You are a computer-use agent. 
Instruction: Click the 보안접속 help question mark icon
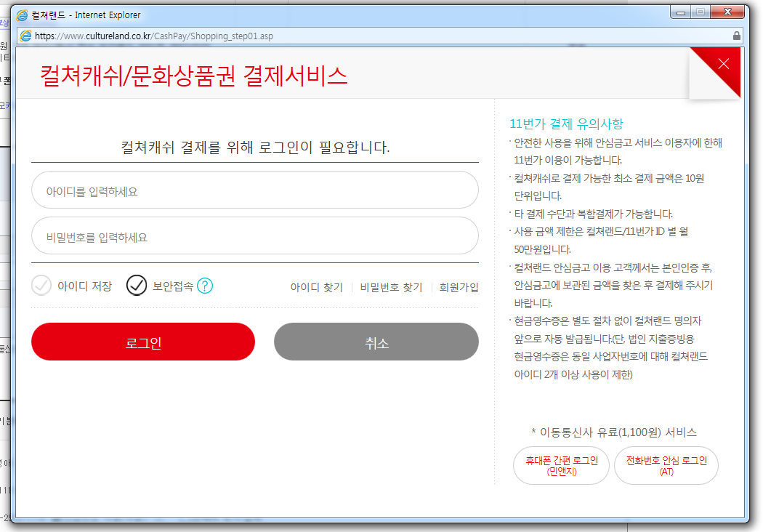205,286
